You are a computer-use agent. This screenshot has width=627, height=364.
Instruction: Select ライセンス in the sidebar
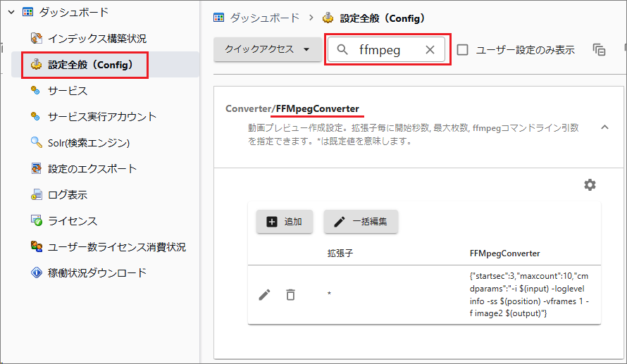click(73, 221)
